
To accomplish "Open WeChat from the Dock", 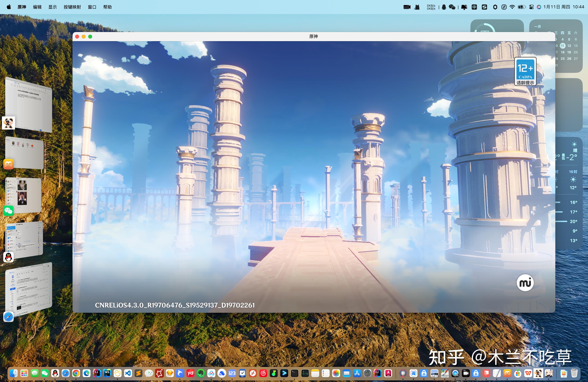I will 45,373.
